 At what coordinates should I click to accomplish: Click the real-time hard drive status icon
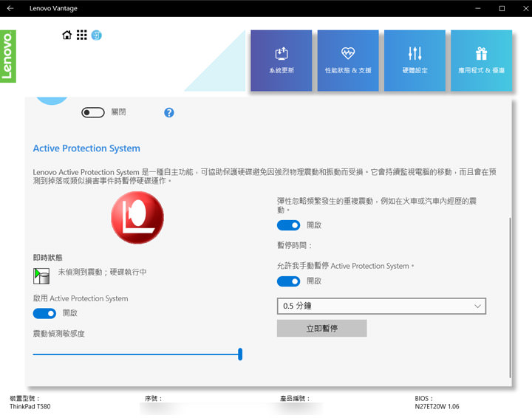(x=41, y=275)
